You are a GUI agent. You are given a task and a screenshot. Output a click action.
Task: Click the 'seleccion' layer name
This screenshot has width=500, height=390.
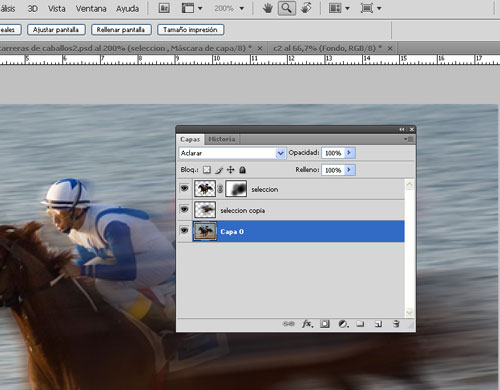[265, 189]
